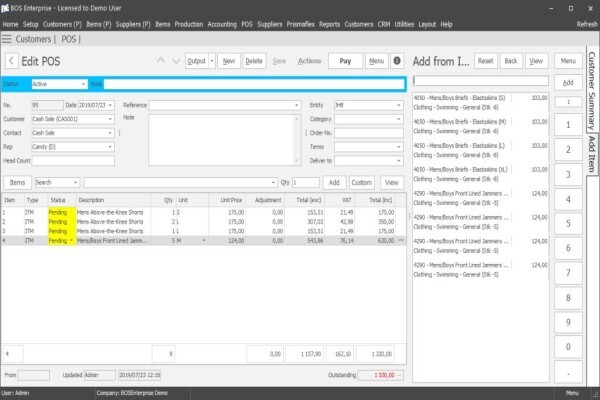Open the Terms dropdown
The image size is (600, 400).
coord(399,147)
